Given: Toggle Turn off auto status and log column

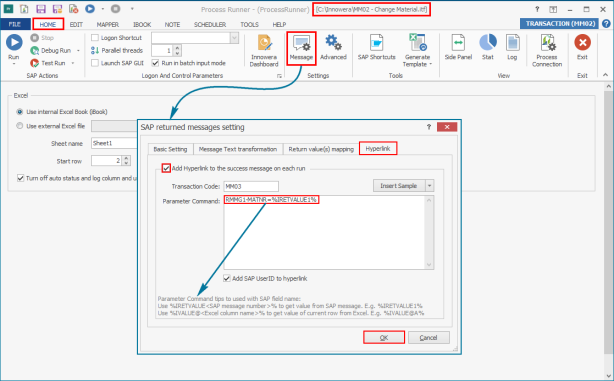Looking at the screenshot, I should [x=21, y=178].
